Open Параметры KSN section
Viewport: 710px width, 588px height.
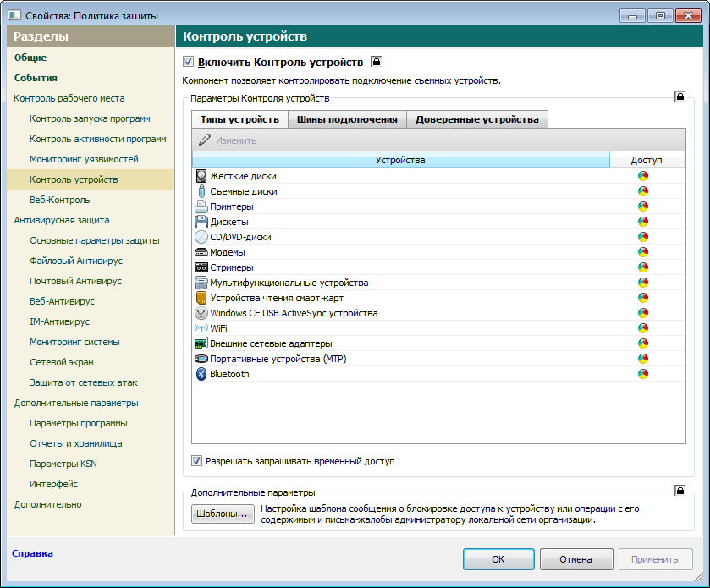[63, 464]
